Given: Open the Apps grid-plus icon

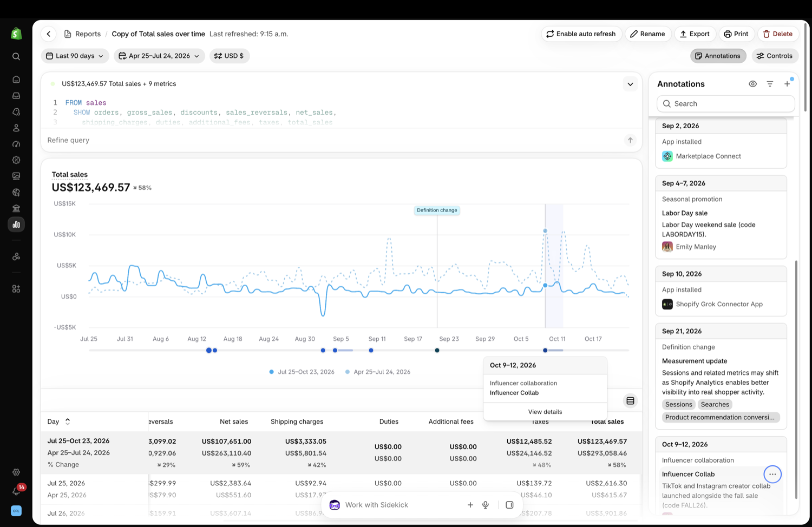Looking at the screenshot, I should tap(16, 289).
